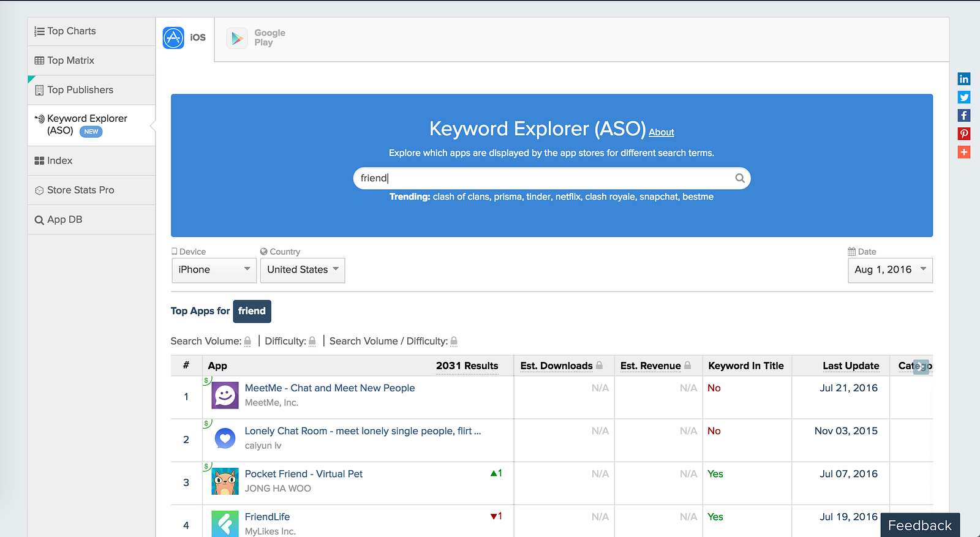The width and height of the screenshot is (980, 537).
Task: Open Lonely Chat Room app link
Action: (363, 431)
